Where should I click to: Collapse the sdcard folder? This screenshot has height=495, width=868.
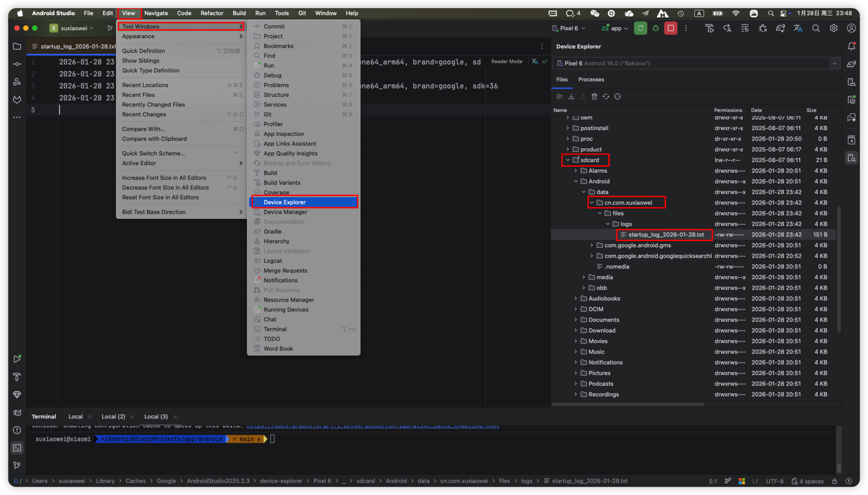(x=567, y=160)
